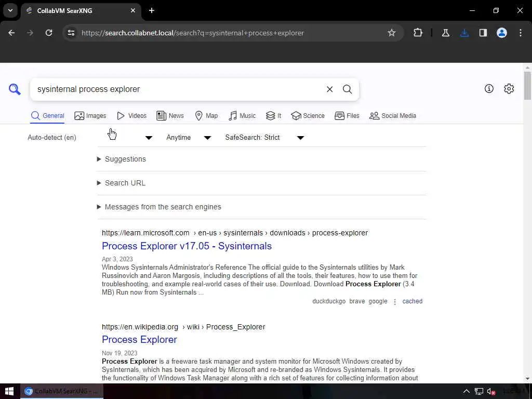This screenshot has width=532, height=399.
Task: Switch to the Science tab
Action: pos(308,116)
